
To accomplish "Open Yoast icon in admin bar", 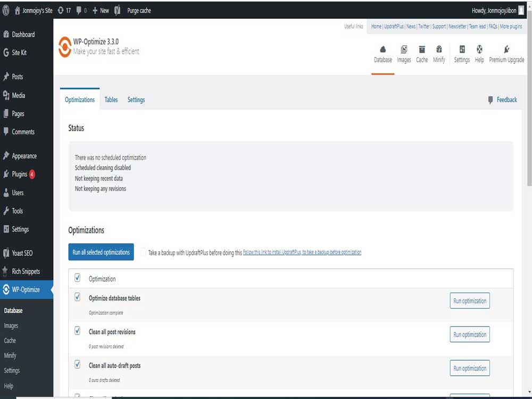I will click(x=118, y=11).
